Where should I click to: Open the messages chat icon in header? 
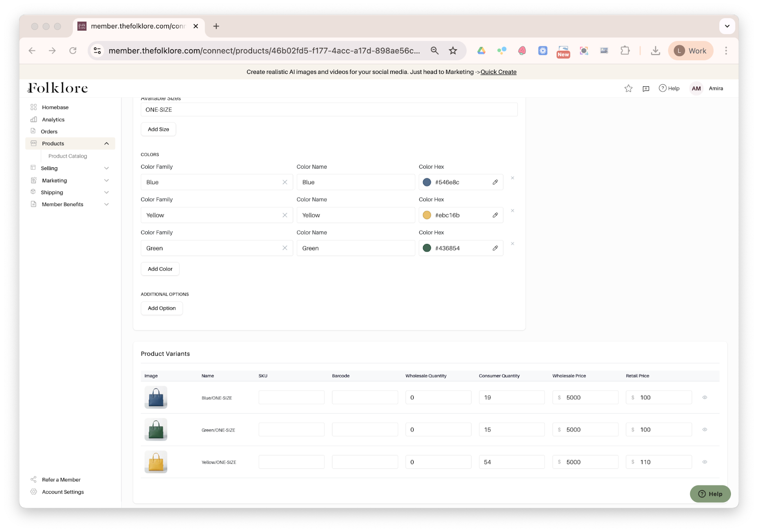(646, 89)
